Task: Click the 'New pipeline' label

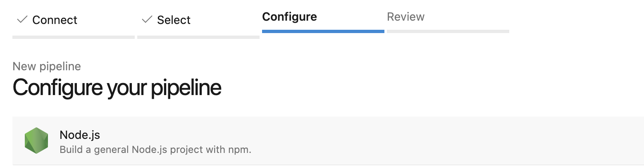Action: [x=47, y=66]
